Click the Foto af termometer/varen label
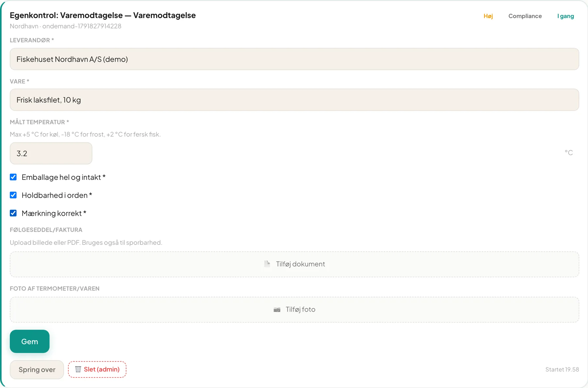The width and height of the screenshot is (588, 388). click(55, 288)
